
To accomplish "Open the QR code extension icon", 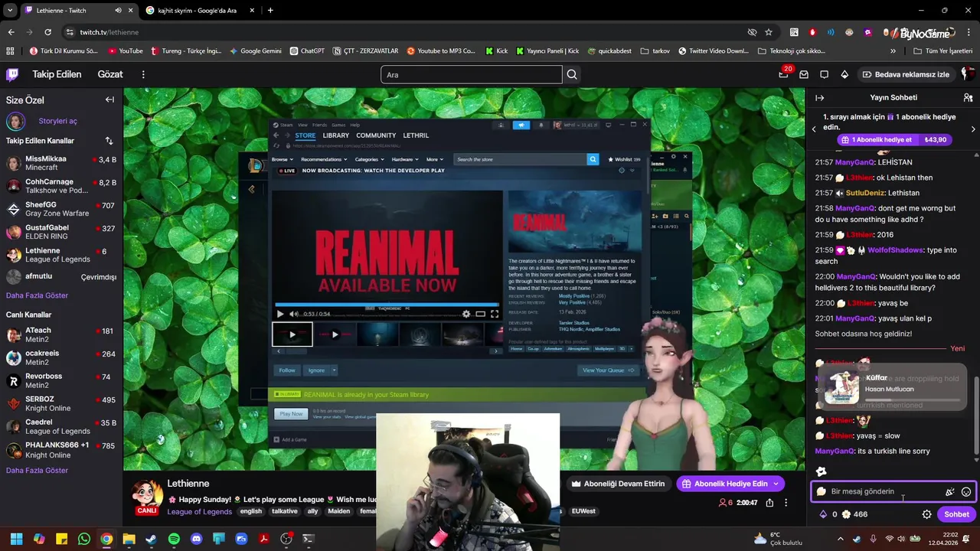I will [794, 32].
